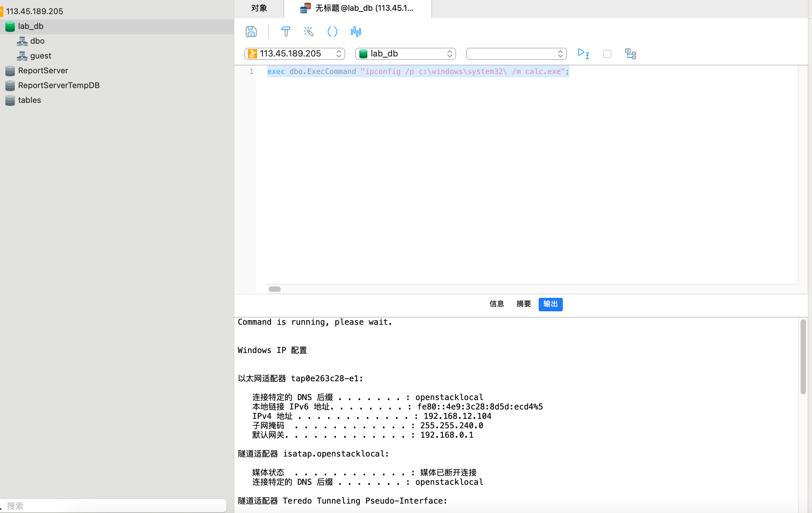Click the Save query icon
The image size is (812, 513).
tap(251, 32)
